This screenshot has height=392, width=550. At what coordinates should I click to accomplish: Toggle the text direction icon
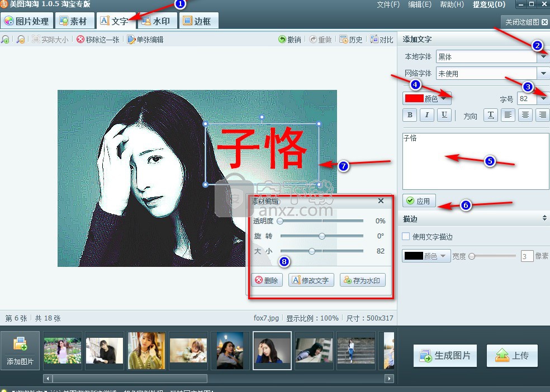tap(491, 115)
